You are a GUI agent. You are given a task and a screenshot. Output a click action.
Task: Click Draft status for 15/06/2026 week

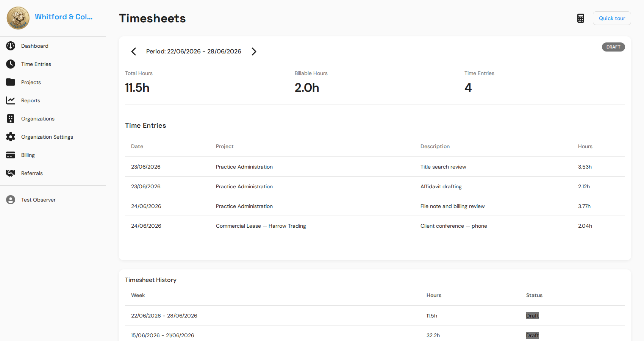(x=532, y=335)
